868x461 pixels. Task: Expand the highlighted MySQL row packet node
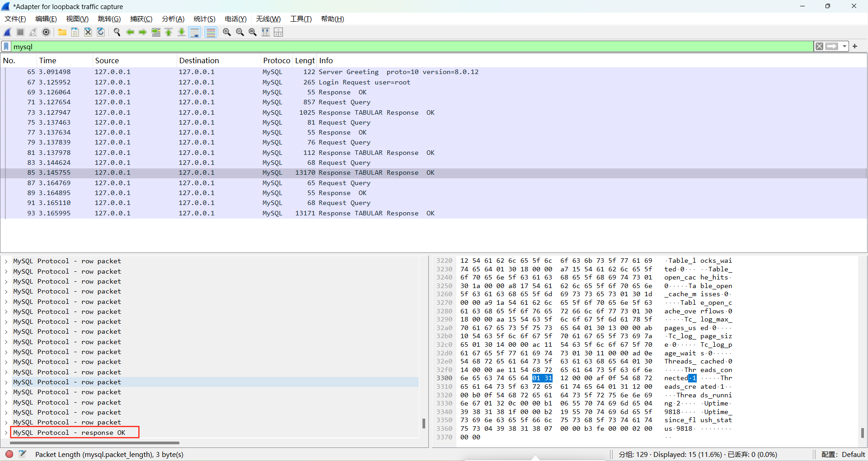[x=6, y=382]
